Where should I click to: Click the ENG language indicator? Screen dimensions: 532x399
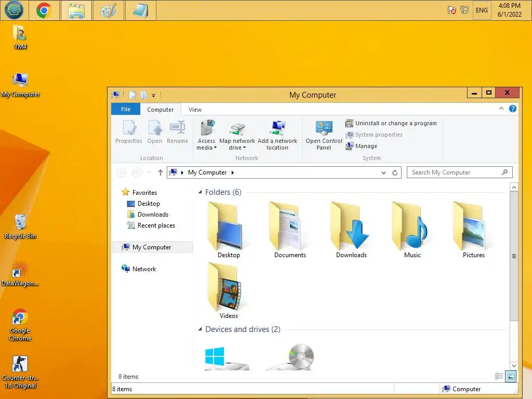tap(482, 10)
